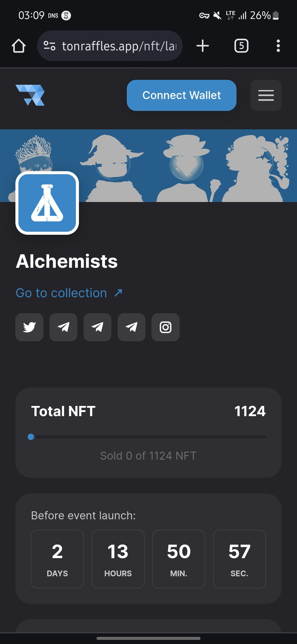Open the browser three-dot menu
Image resolution: width=297 pixels, height=644 pixels.
coord(278,46)
